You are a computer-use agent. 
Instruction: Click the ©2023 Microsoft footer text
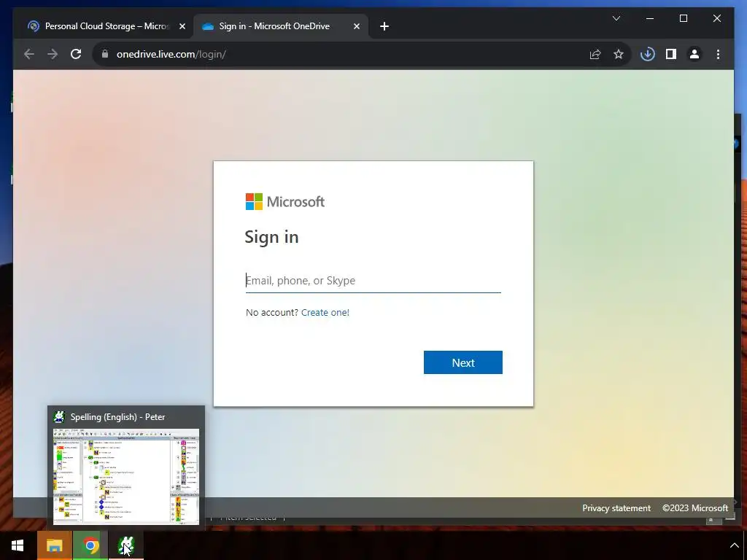click(x=695, y=508)
